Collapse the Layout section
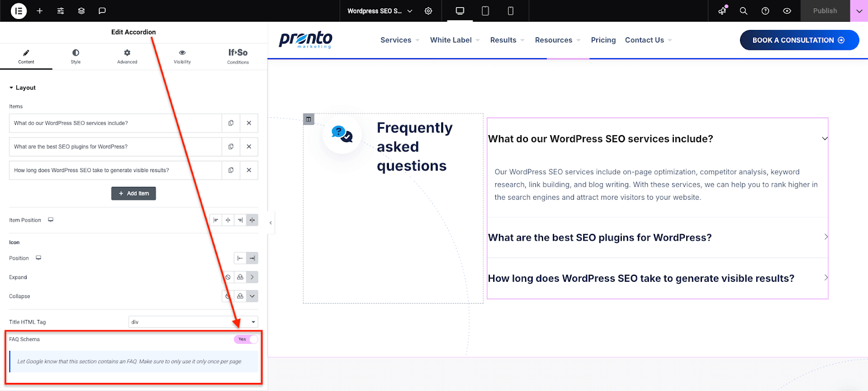Screen dimensions: 868x391 pyautogui.click(x=22, y=88)
